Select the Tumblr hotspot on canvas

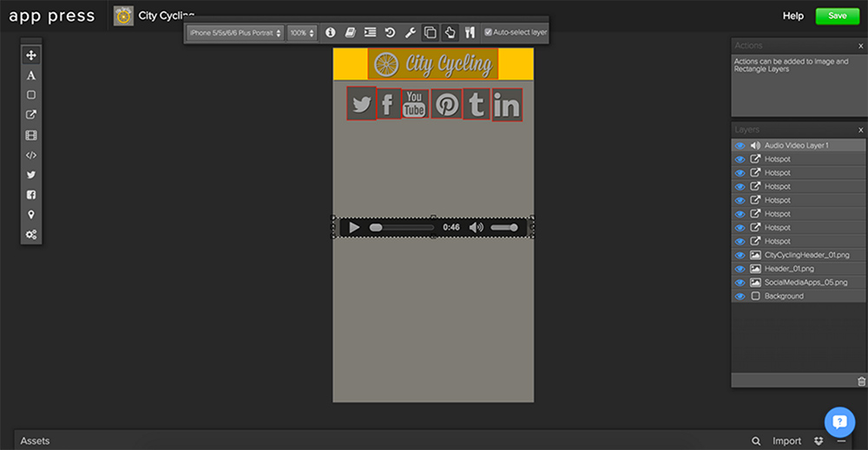(477, 104)
